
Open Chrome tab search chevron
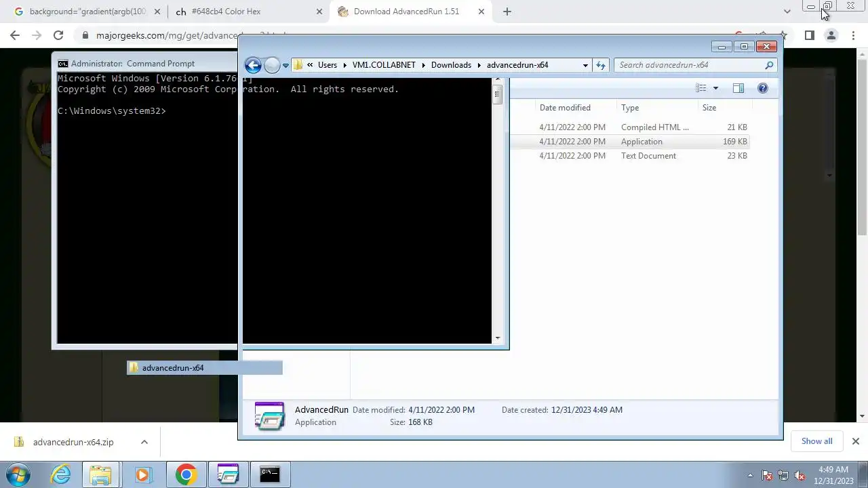click(x=787, y=12)
